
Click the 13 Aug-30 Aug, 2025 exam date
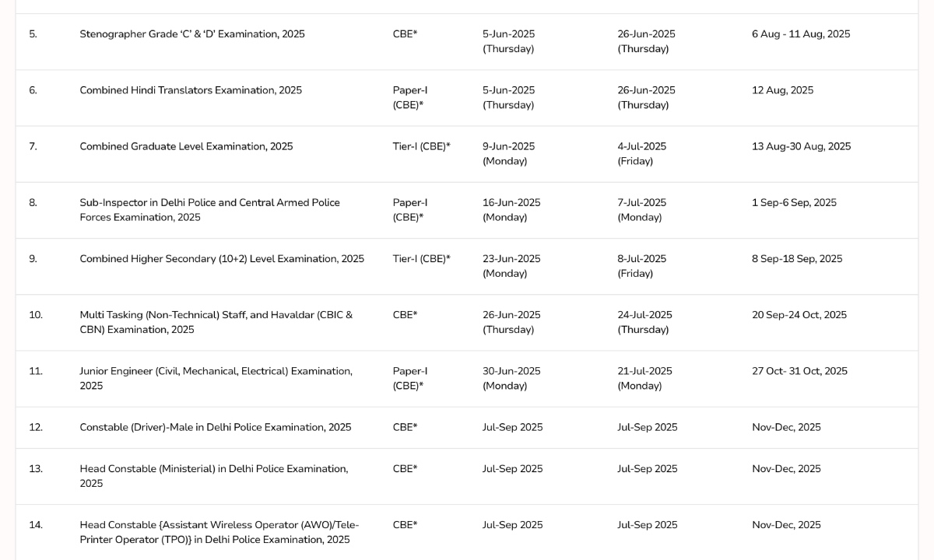coord(801,146)
